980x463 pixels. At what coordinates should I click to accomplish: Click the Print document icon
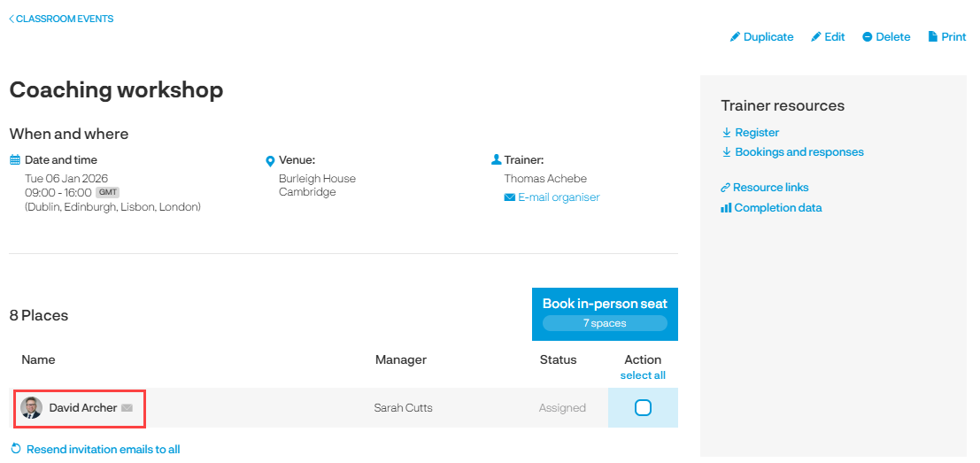click(x=932, y=37)
